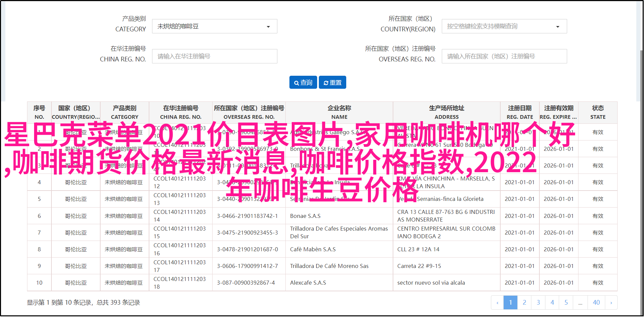The width and height of the screenshot is (644, 317).
Task: Click the OVERSEAS REG. NO. column header
Action: coord(249,112)
